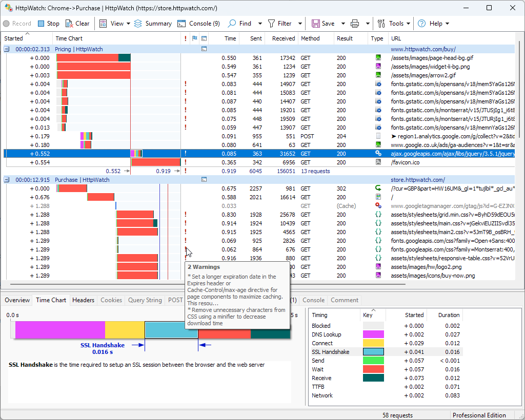
Task: Click the Find magnifier icon
Action: click(232, 24)
